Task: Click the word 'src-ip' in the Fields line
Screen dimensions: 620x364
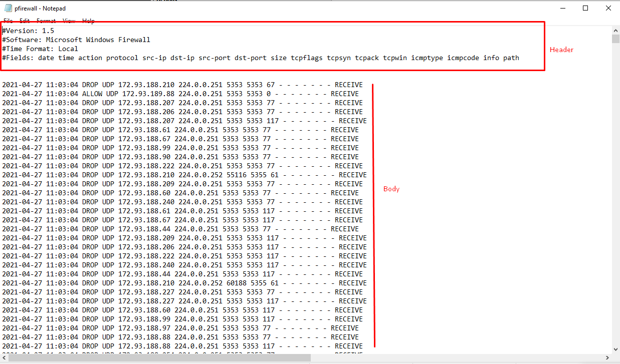Action: coord(154,58)
